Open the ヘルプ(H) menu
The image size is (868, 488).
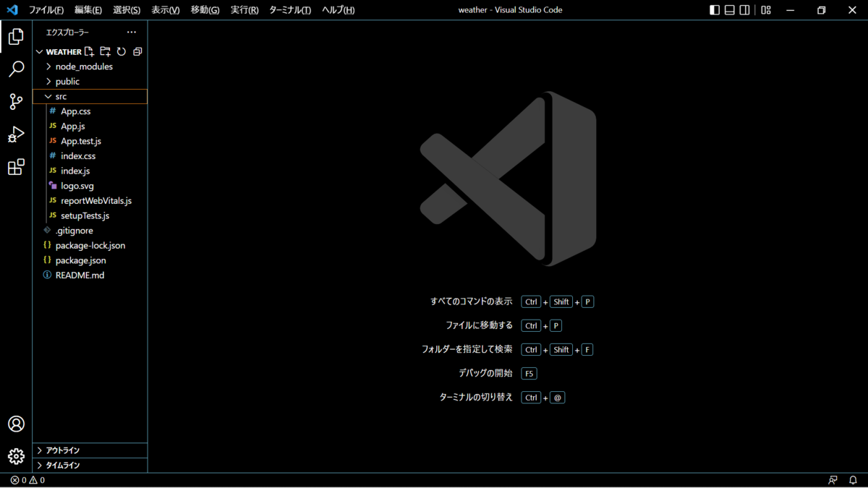(339, 10)
